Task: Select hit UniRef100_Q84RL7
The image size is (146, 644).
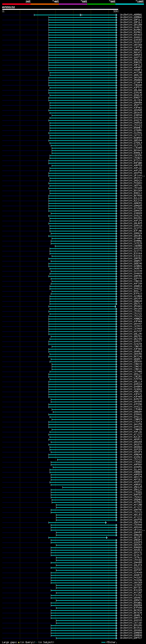Action: [x=131, y=615]
